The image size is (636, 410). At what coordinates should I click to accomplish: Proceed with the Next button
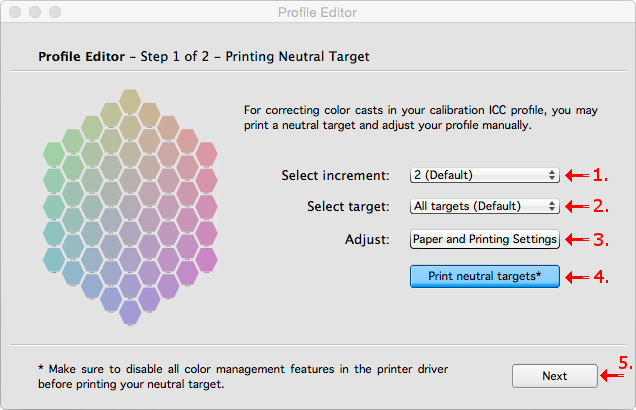click(x=554, y=376)
